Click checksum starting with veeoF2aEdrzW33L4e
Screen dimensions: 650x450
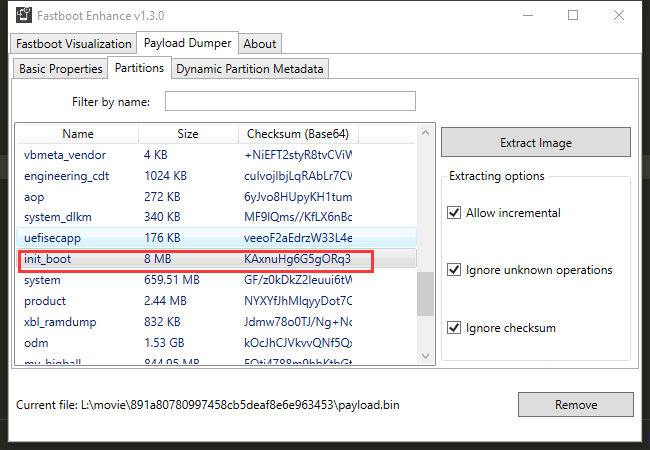pyautogui.click(x=298, y=238)
